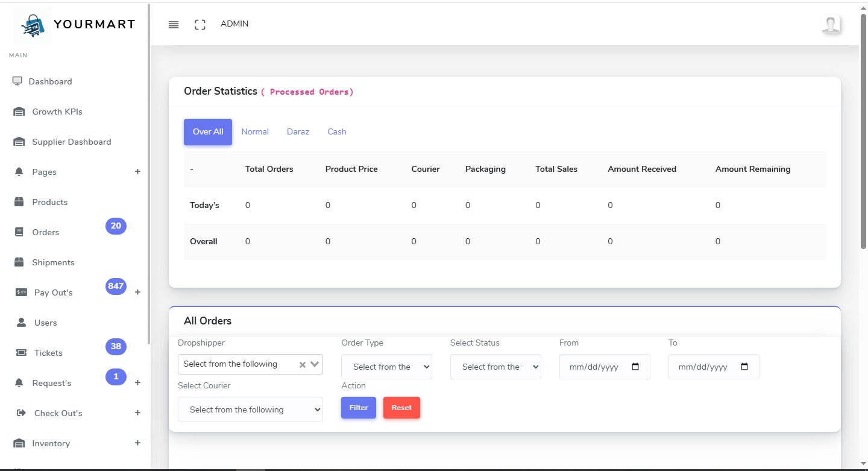Click the fullscreen brackets icon
Screen dimensions: 868x471
point(200,25)
